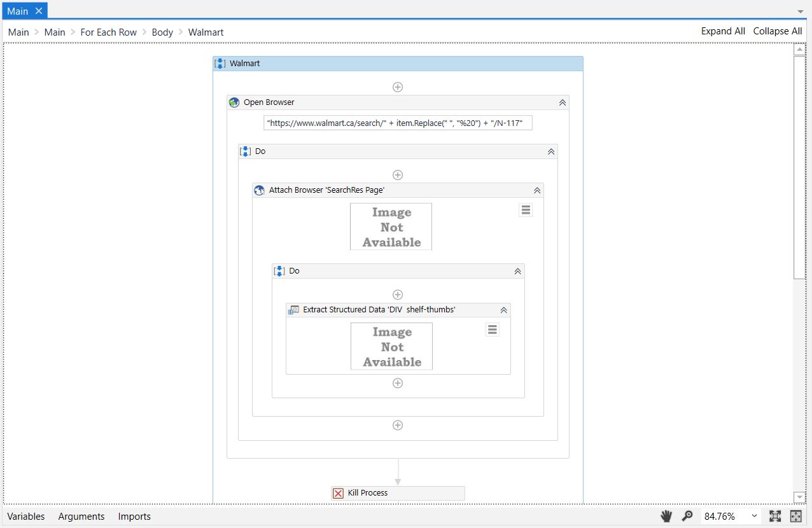
Task: Click the Open Browser globe icon
Action: [234, 102]
